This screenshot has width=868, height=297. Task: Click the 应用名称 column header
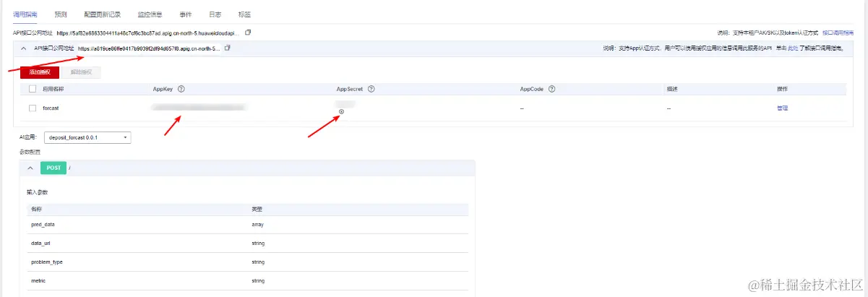point(53,89)
